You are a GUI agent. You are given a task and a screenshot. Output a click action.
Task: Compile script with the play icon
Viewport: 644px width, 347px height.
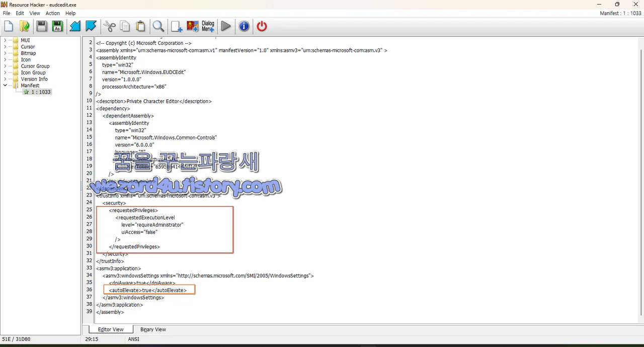[226, 26]
